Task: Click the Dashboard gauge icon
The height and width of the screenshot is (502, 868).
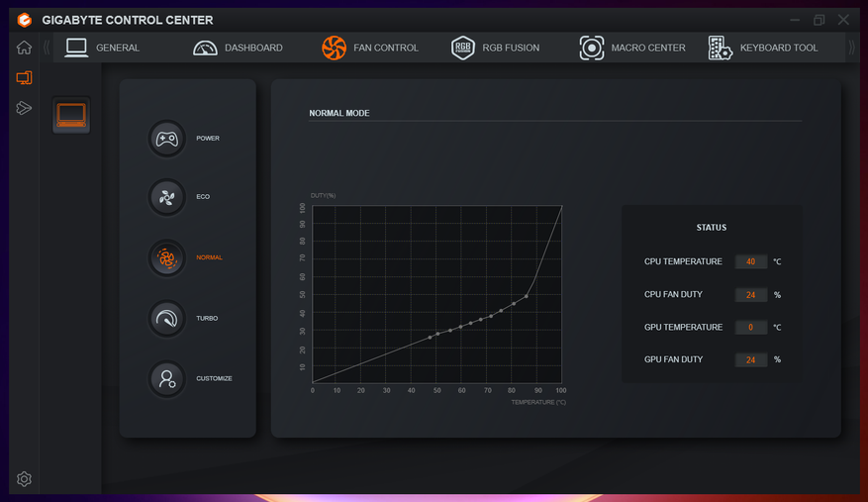Action: click(x=205, y=49)
